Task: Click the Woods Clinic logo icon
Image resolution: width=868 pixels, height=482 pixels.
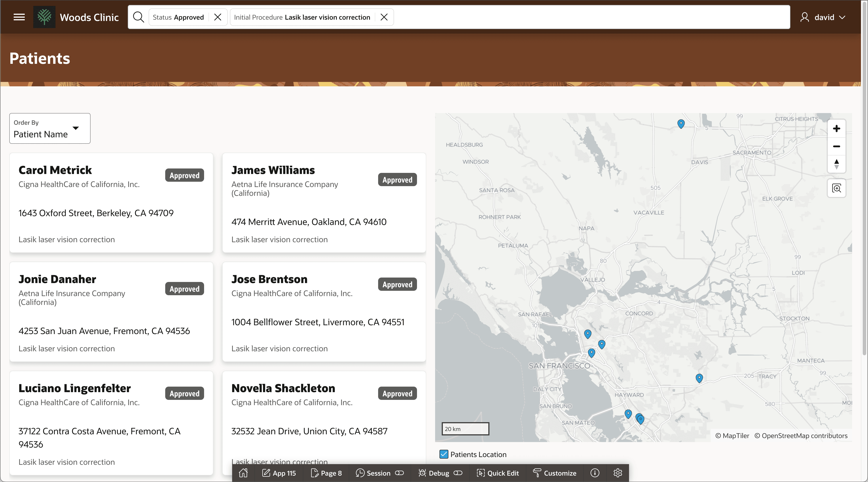Action: click(x=44, y=17)
